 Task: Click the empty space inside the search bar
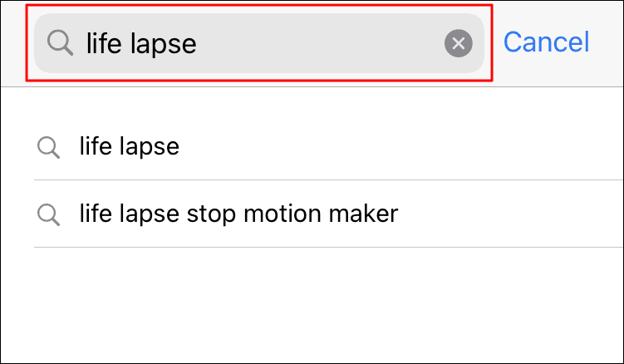coord(318,43)
